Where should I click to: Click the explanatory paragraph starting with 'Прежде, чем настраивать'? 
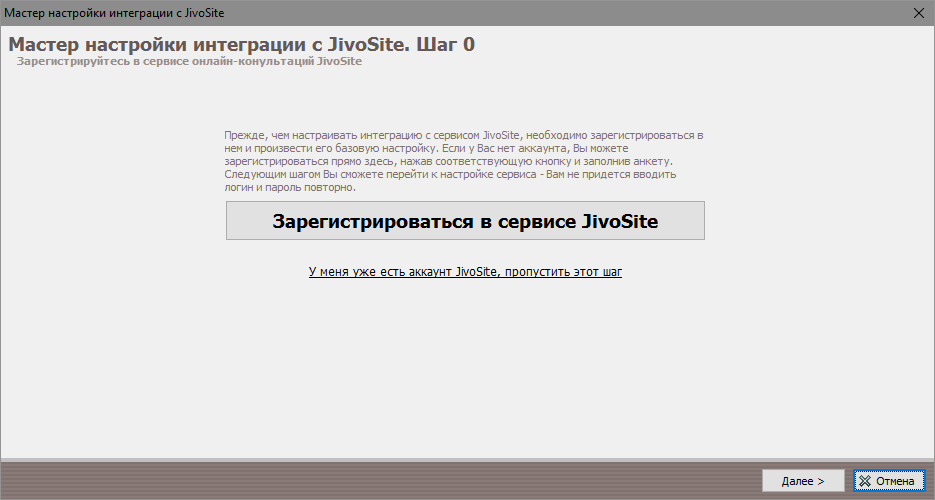tap(464, 161)
